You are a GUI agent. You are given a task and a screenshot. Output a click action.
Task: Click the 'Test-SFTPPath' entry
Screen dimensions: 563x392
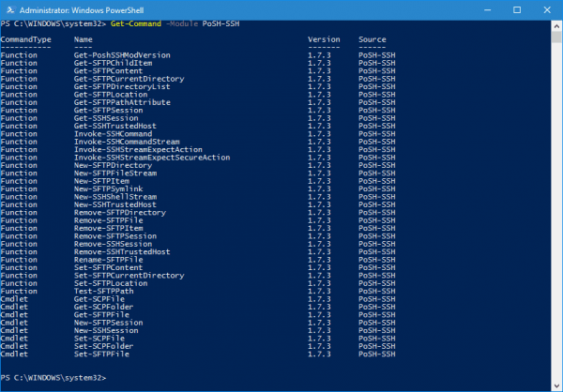point(104,292)
